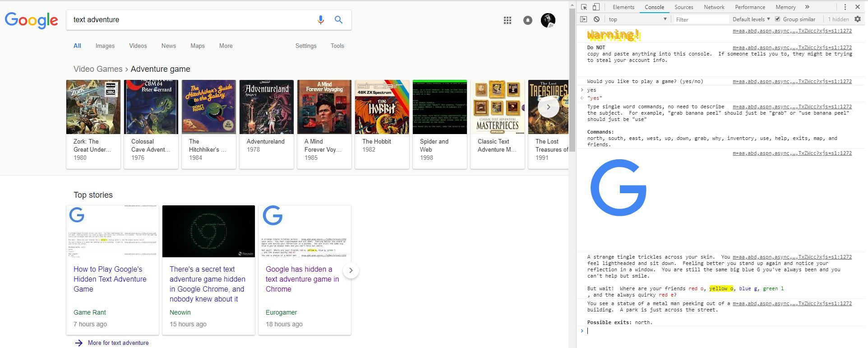Image resolution: width=868 pixels, height=348 pixels.
Task: Click the console Filter field
Action: (x=701, y=19)
